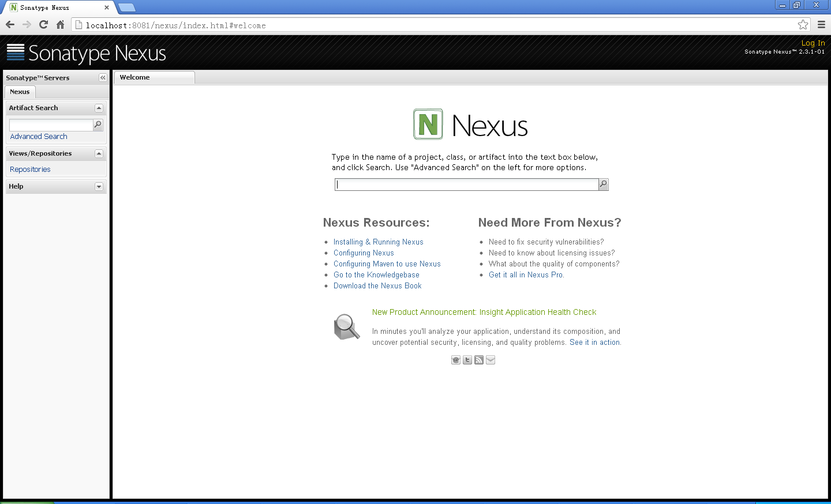Open the Configuring Nexus link
This screenshot has width=831, height=504.
pos(364,253)
